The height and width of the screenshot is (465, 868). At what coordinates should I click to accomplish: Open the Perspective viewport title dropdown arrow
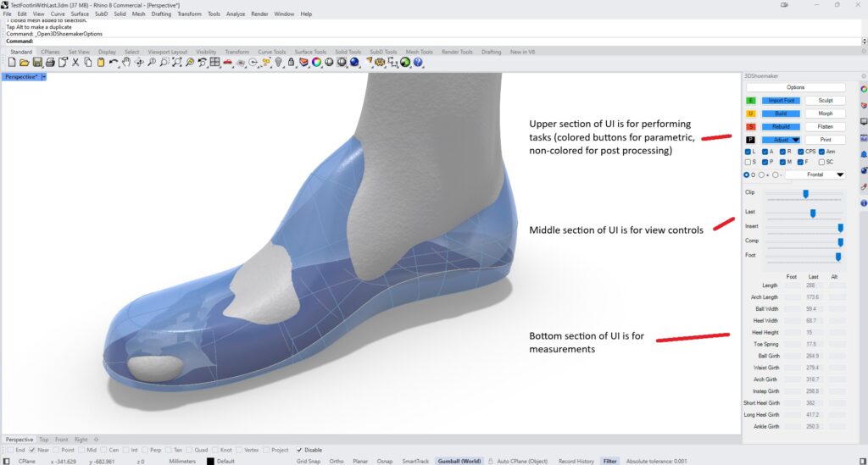(43, 77)
